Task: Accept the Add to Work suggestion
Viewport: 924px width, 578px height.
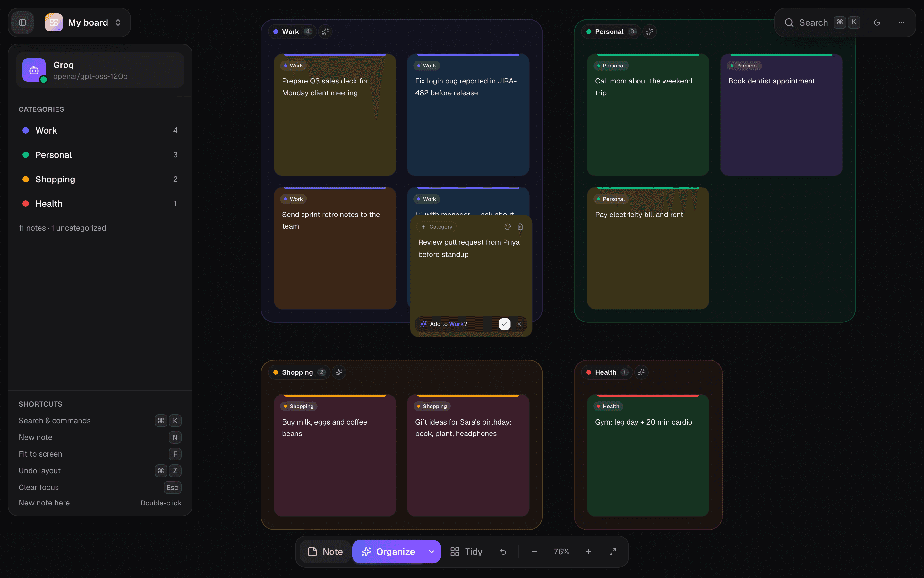Action: tap(504, 324)
